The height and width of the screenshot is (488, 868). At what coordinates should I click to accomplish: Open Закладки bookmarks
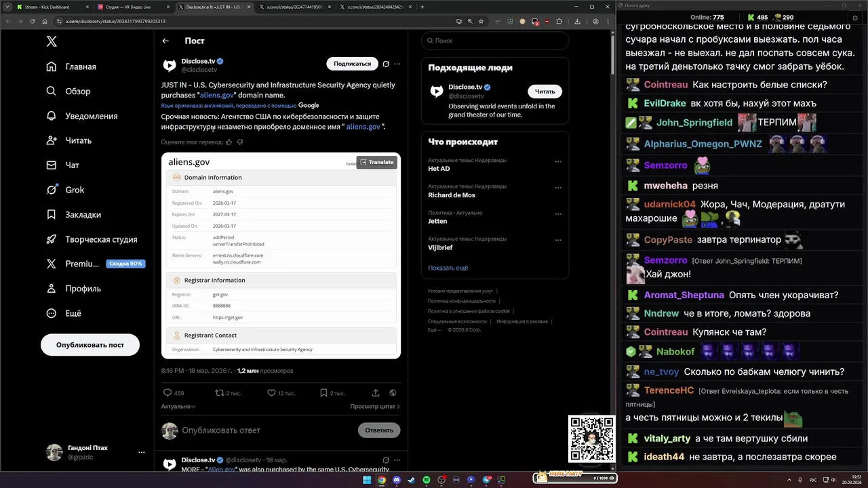tap(73, 214)
